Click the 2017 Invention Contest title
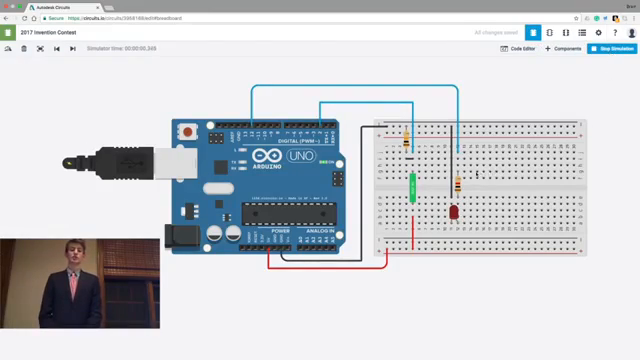 pyautogui.click(x=49, y=33)
